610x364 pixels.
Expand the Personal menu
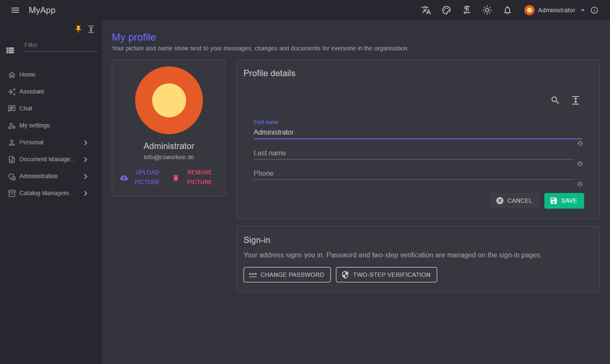(86, 143)
